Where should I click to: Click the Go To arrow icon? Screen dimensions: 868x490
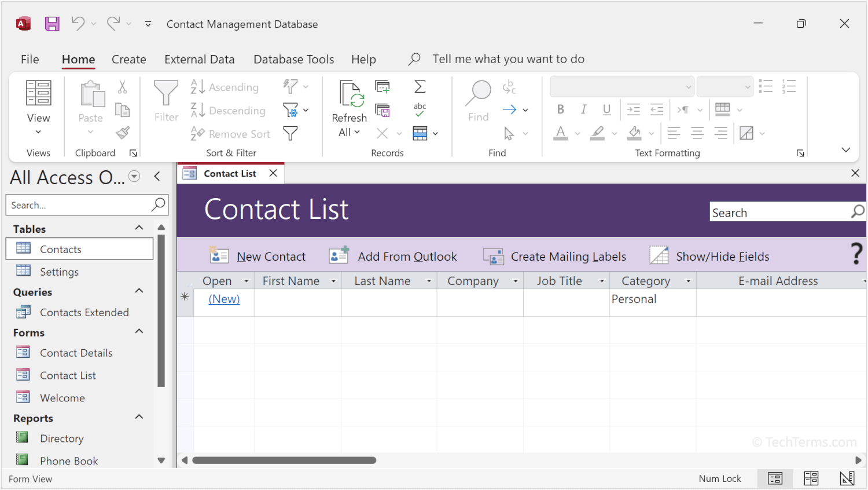point(509,109)
